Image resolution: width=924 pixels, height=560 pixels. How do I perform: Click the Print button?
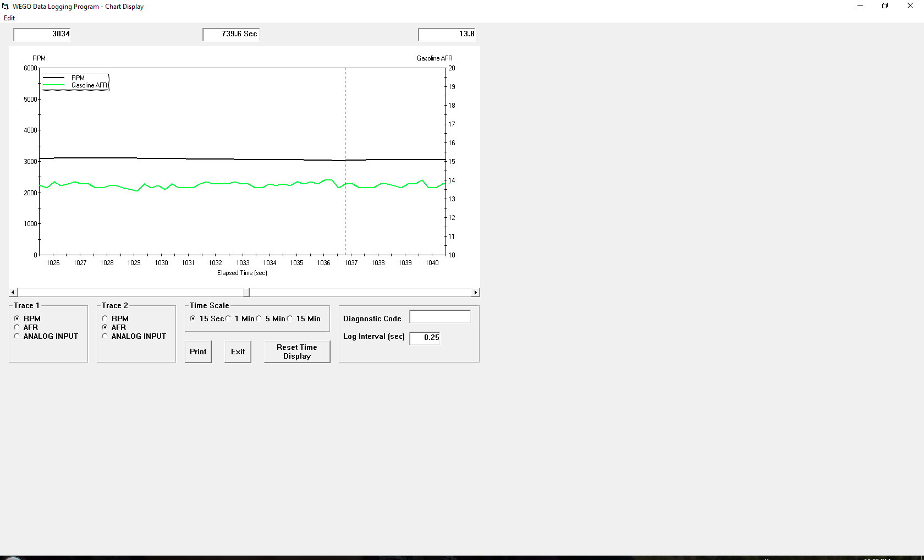198,352
